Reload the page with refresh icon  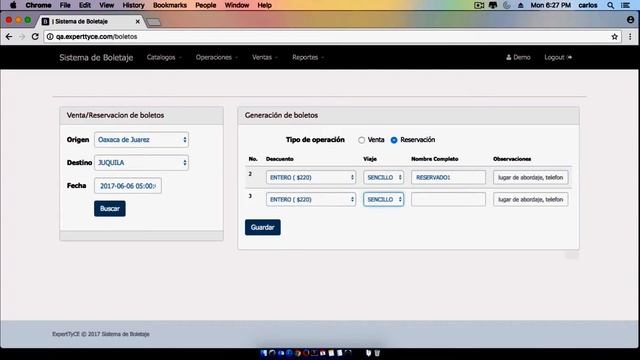35,37
